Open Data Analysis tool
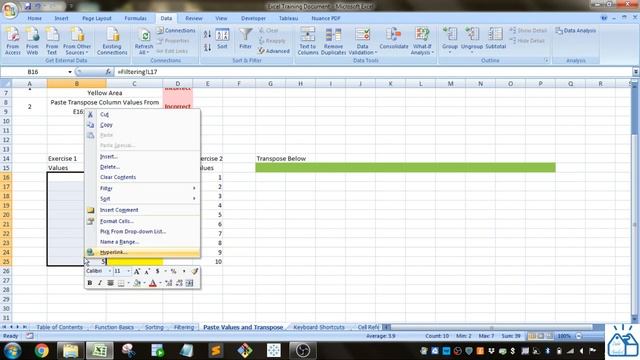This screenshot has width=640, height=360. point(576,31)
